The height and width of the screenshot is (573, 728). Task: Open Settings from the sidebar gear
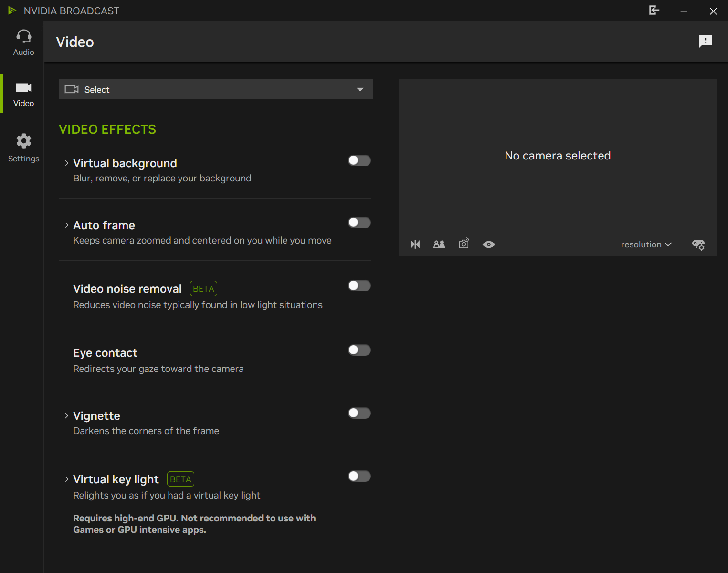pyautogui.click(x=23, y=148)
